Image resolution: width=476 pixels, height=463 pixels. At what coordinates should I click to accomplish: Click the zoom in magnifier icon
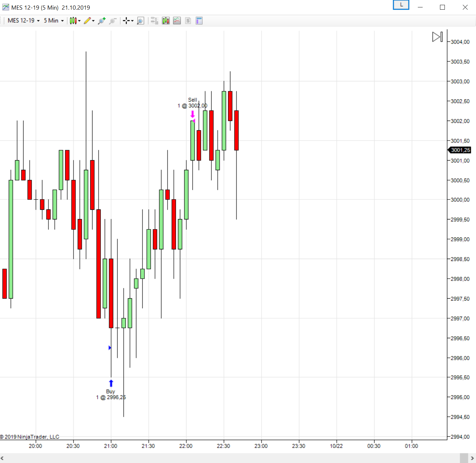[x=102, y=21]
